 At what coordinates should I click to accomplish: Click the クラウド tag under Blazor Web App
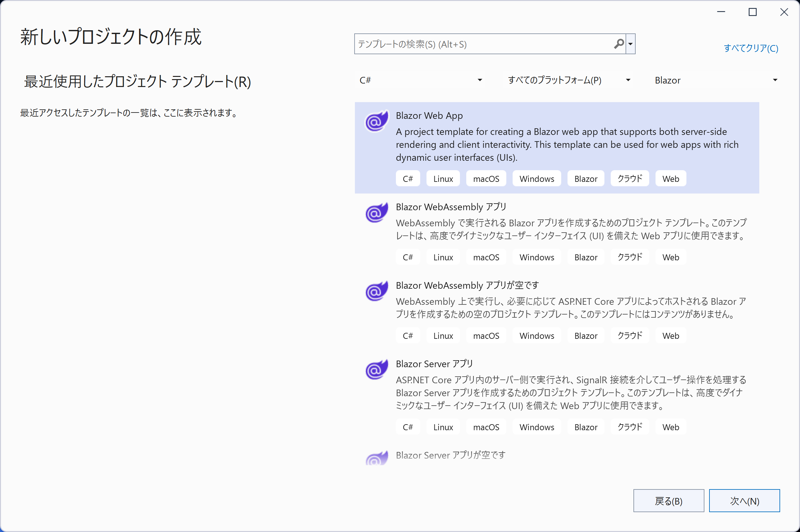pos(630,178)
